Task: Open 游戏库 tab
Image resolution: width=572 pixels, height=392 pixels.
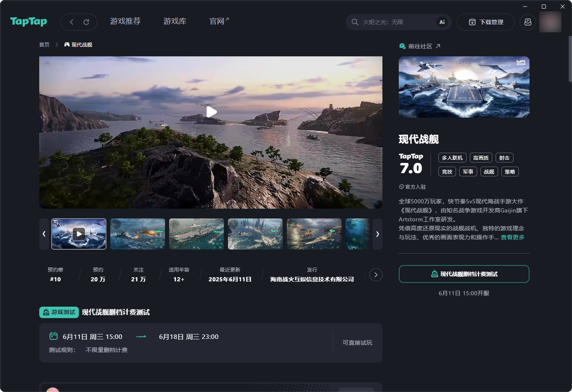Action: (175, 21)
